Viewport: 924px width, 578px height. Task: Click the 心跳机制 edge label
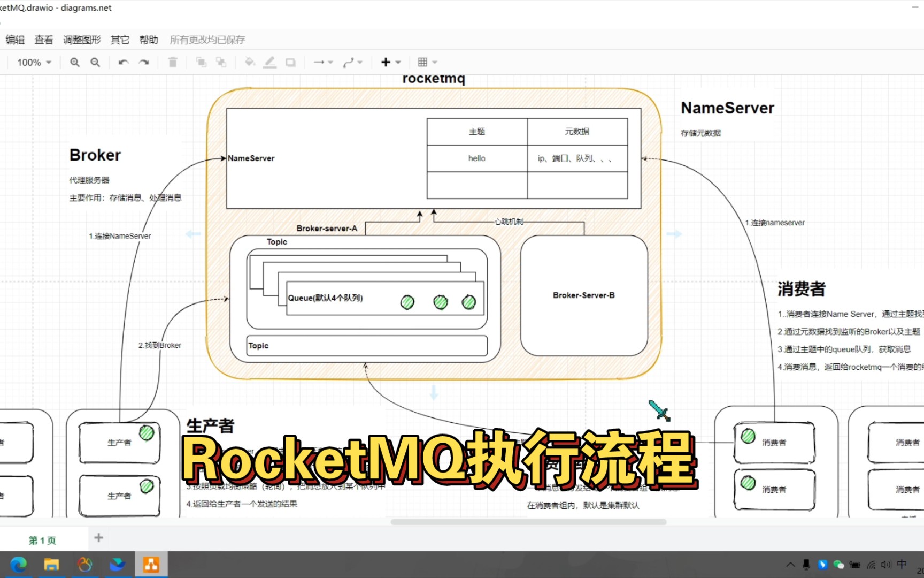(x=509, y=222)
